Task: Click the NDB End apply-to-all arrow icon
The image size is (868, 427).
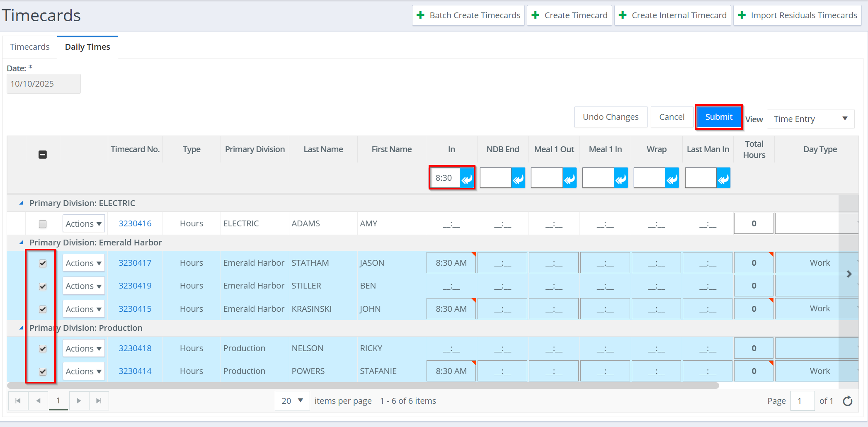Action: tap(518, 178)
